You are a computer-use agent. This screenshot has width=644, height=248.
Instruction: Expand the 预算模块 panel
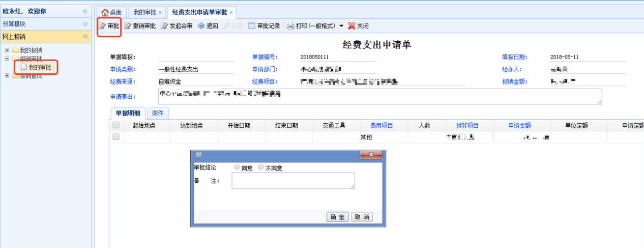[85, 24]
